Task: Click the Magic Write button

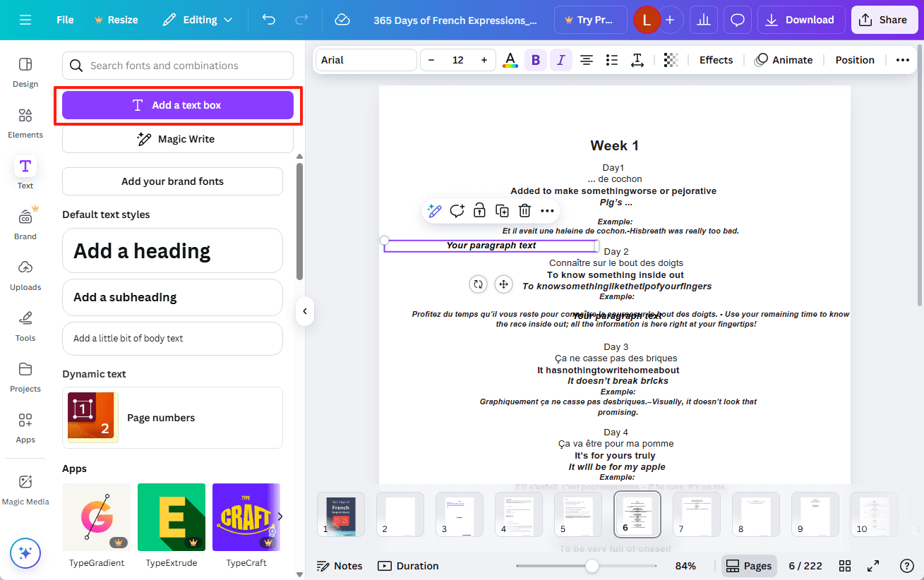Action: click(178, 139)
